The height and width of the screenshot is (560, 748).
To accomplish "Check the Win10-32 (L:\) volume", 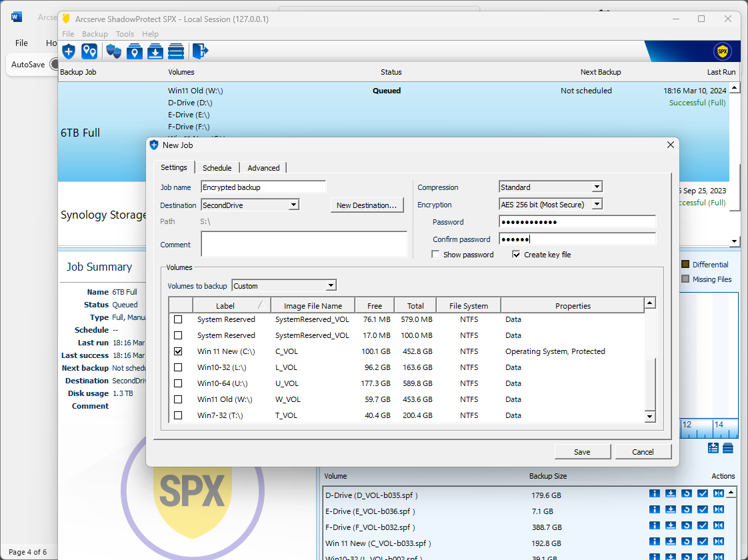I will pyautogui.click(x=178, y=367).
